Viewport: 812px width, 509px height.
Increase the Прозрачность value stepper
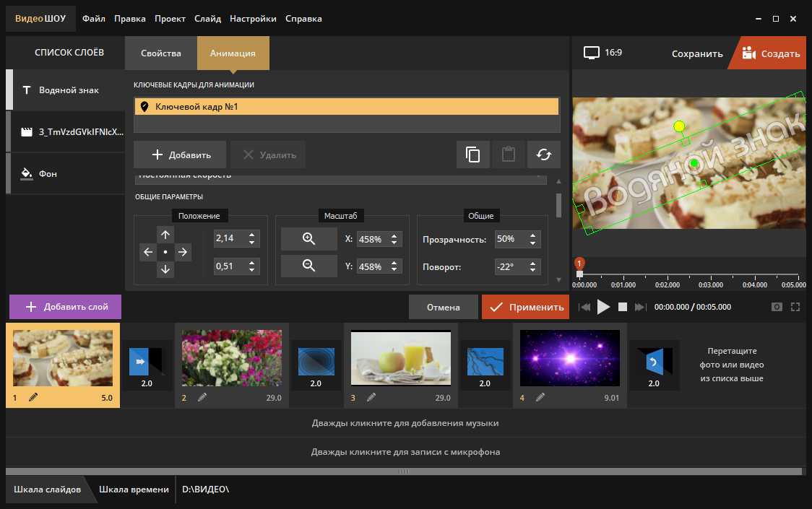(x=533, y=235)
